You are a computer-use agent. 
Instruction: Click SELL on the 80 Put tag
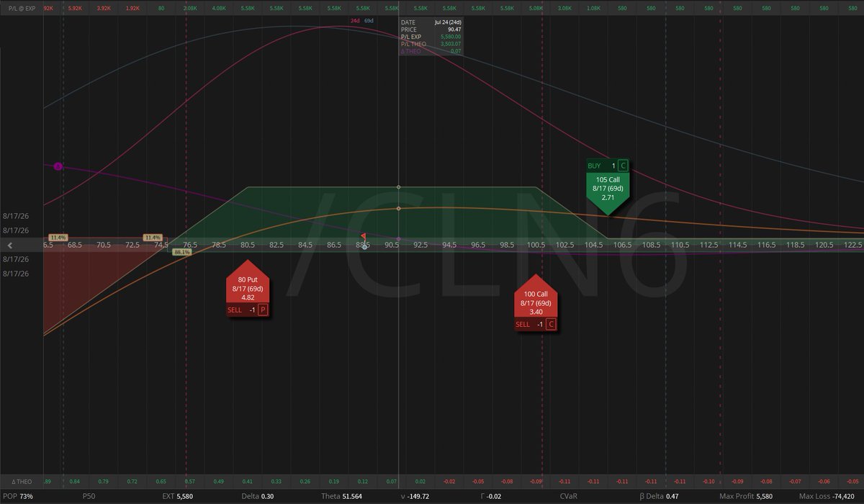click(x=236, y=310)
